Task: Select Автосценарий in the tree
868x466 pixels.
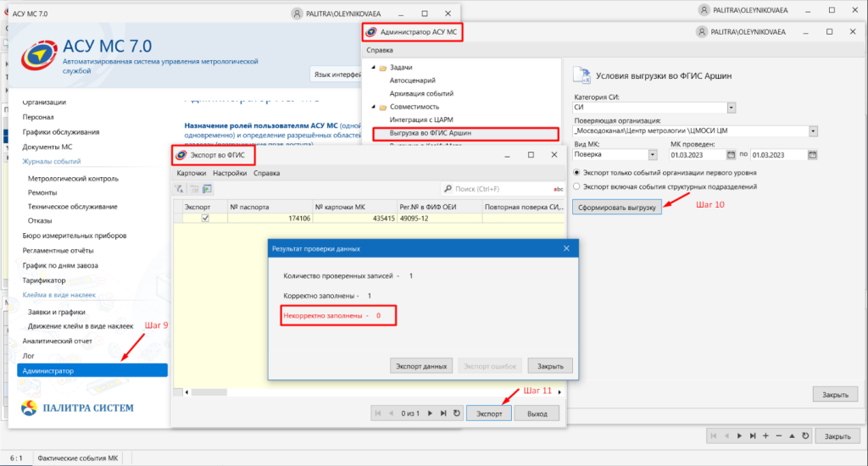Action: [413, 80]
